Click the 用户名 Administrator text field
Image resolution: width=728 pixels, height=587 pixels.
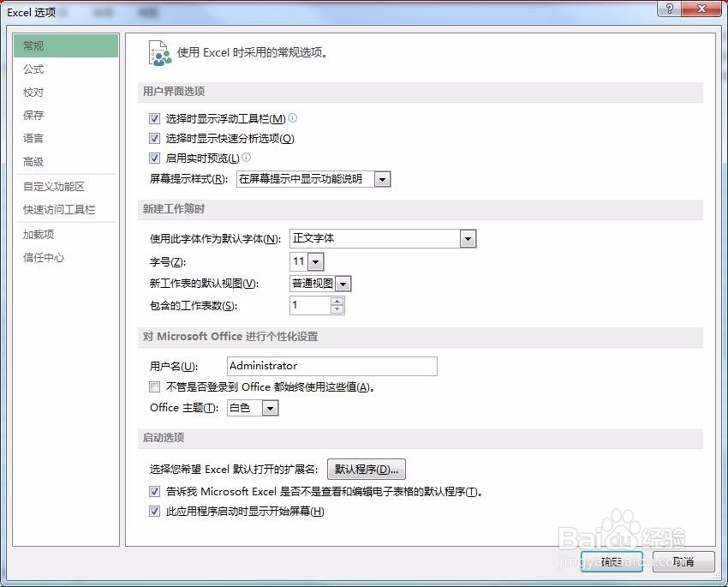[332, 366]
